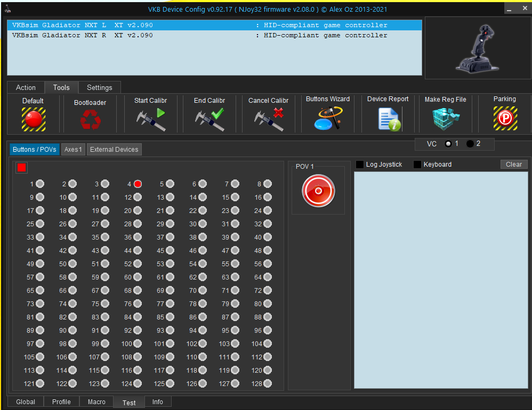Close the VKB Device Config window
The height and width of the screenshot is (410, 532).
tap(525, 8)
